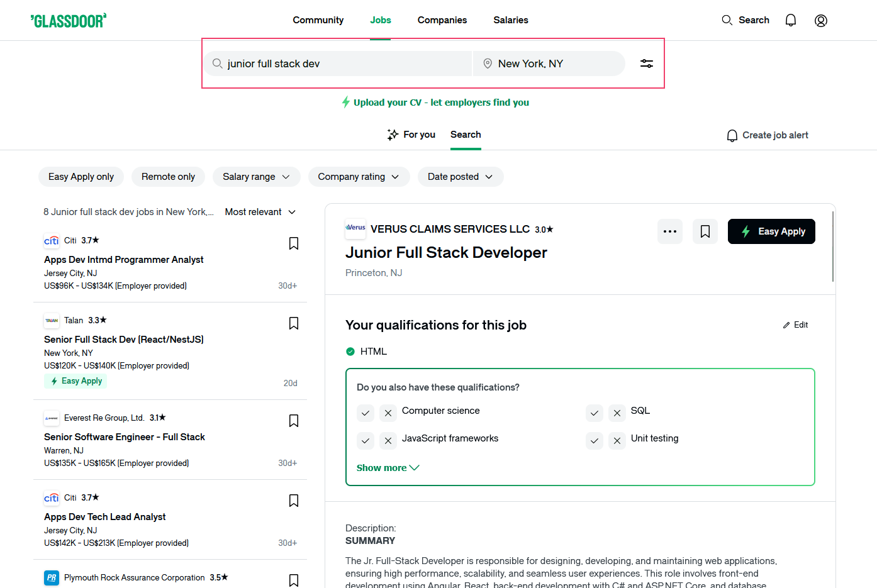877x588 pixels.
Task: Reject SQL qualification with X
Action: point(617,413)
